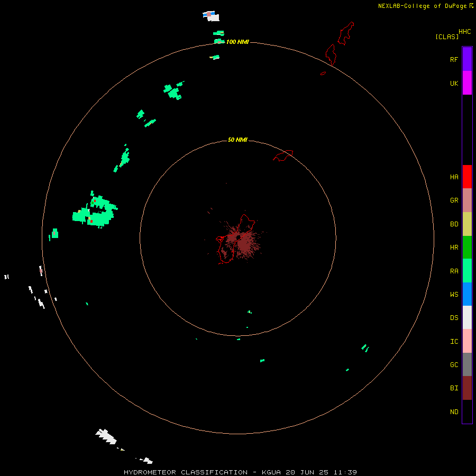This screenshot has width=476, height=476.
Task: Click the IC legend label
Action: [x=454, y=342]
